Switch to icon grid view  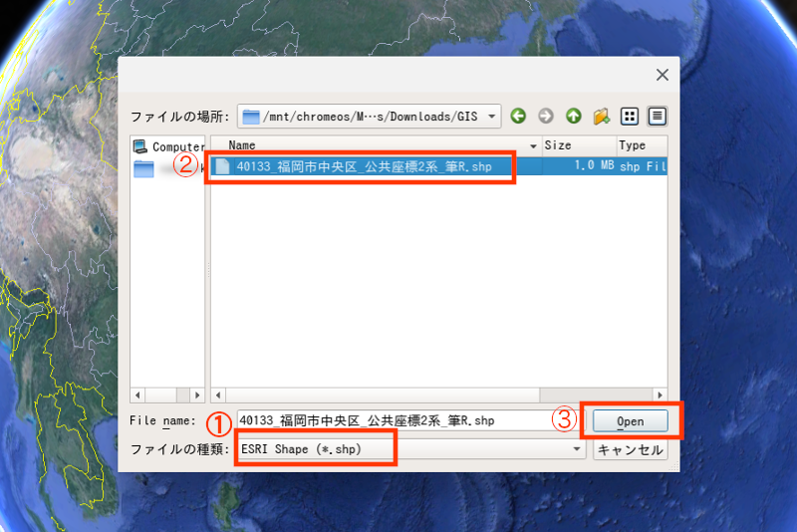pyautogui.click(x=630, y=117)
